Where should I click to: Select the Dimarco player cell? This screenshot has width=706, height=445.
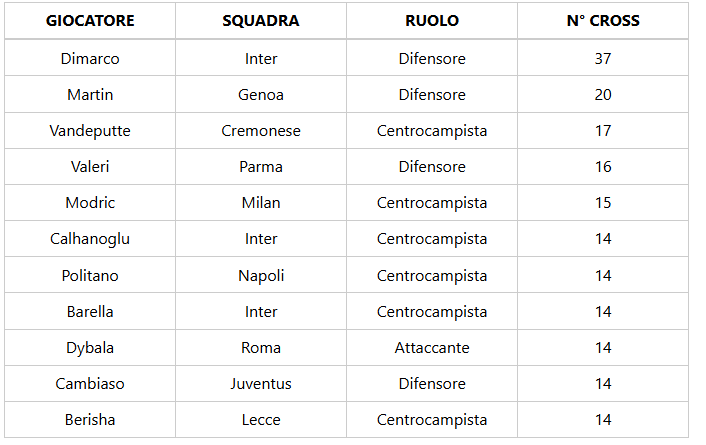[90, 59]
